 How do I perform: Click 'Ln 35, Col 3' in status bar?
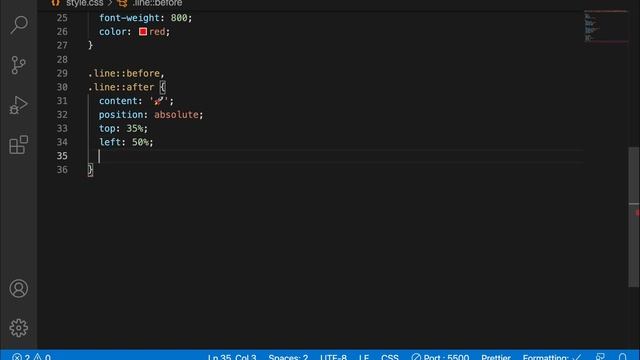point(232,357)
